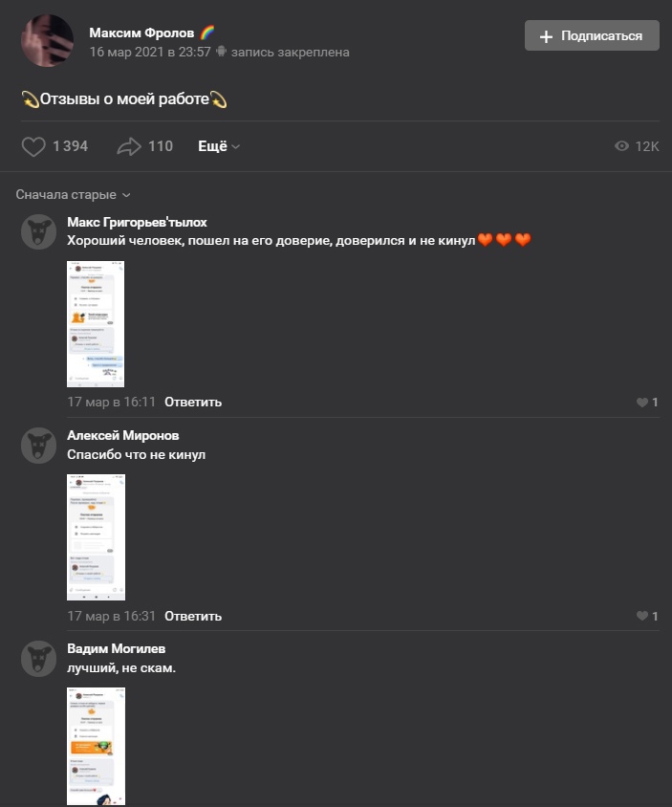
Task: Click the Android device icon beside the date
Action: click(221, 52)
